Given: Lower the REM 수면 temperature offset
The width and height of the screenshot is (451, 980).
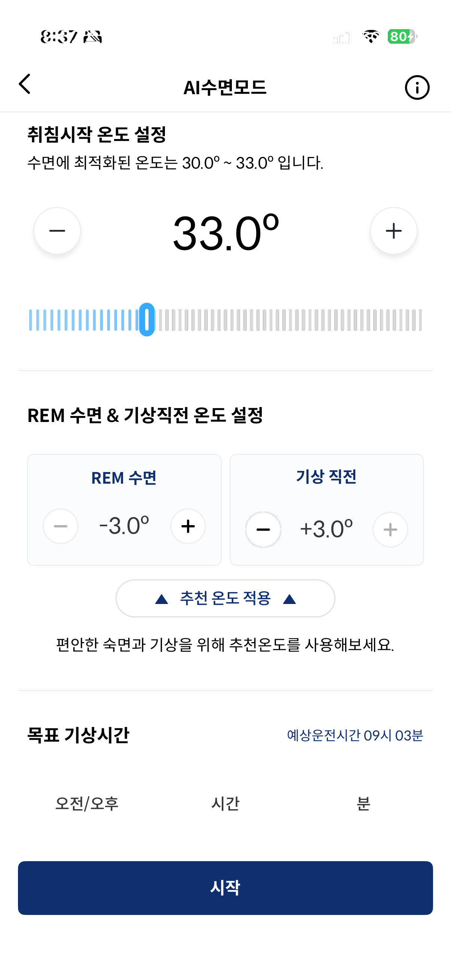Looking at the screenshot, I should coord(61,526).
